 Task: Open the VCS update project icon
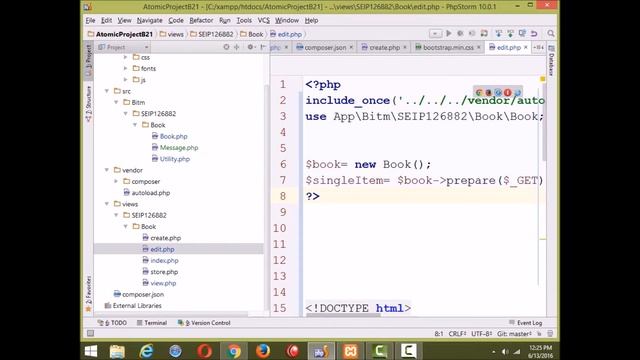tap(498, 33)
